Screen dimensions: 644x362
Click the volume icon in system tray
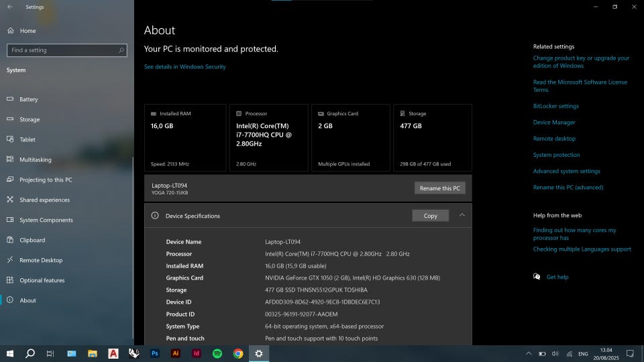tap(555, 353)
